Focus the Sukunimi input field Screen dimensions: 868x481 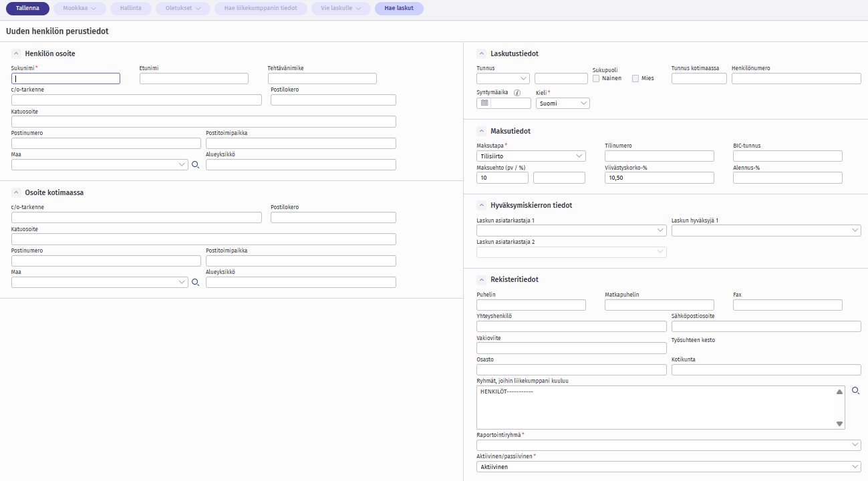[65, 79]
